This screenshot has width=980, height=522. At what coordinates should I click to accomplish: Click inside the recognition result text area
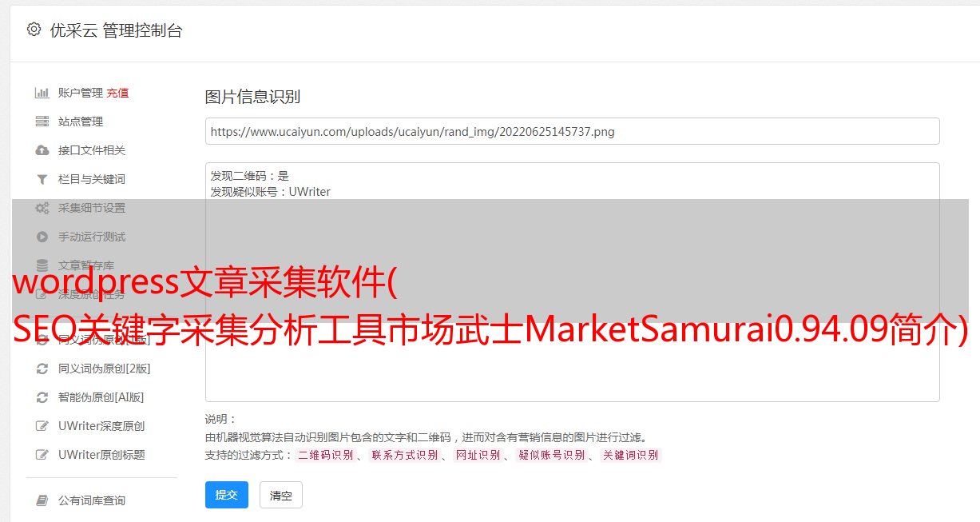572,281
